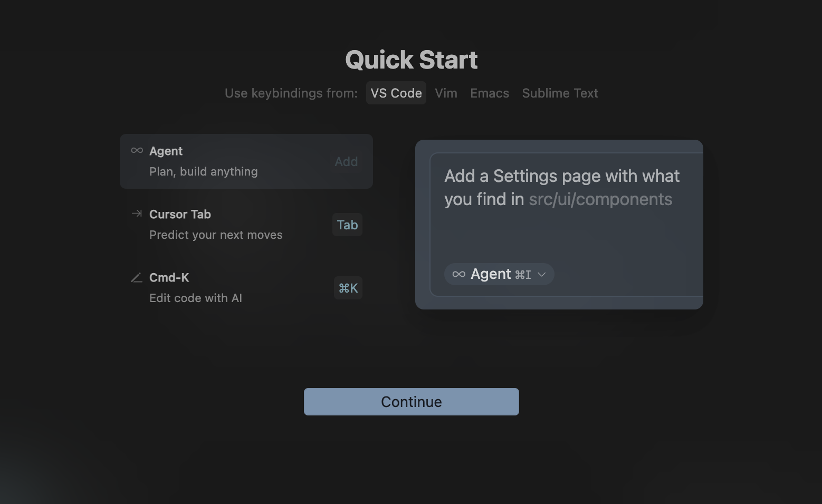Select VS Code keybindings

pos(396,93)
